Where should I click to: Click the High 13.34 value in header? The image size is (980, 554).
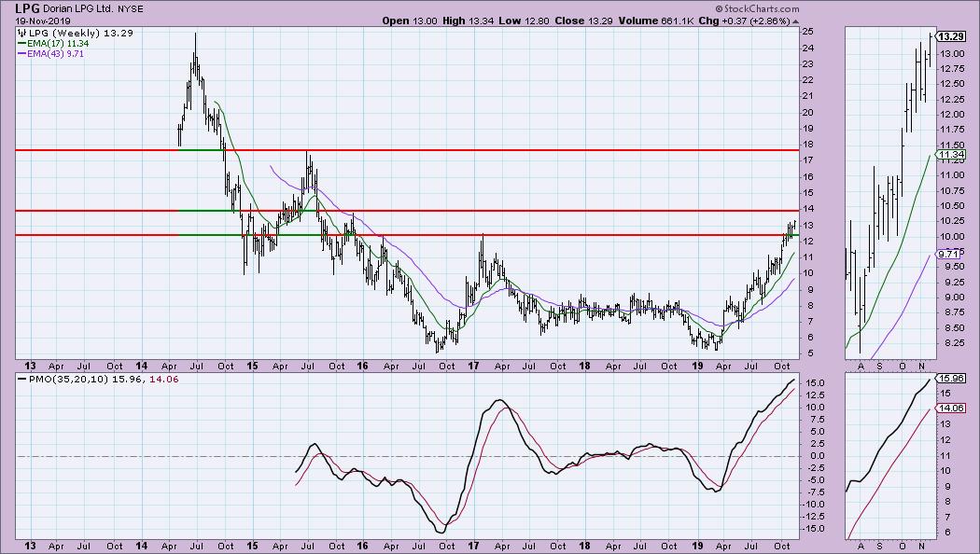click(469, 21)
